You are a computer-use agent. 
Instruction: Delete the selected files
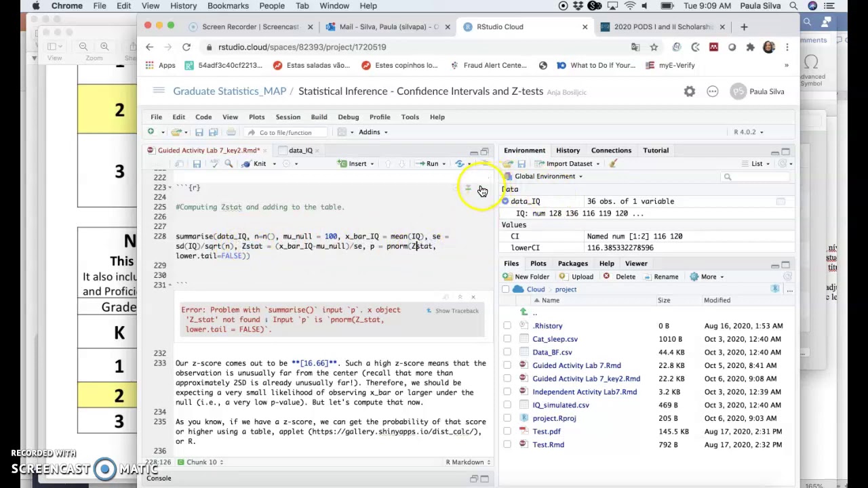[620, 277]
